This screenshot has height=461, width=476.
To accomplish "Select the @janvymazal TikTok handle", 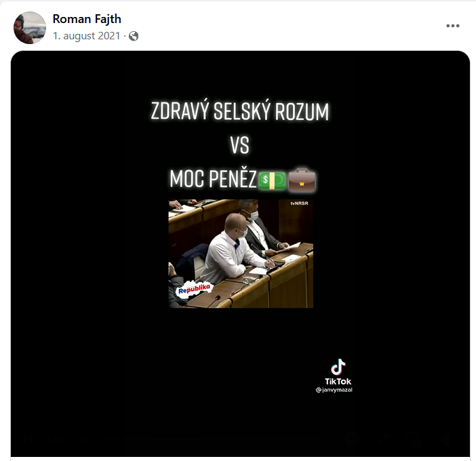I will pyautogui.click(x=334, y=390).
